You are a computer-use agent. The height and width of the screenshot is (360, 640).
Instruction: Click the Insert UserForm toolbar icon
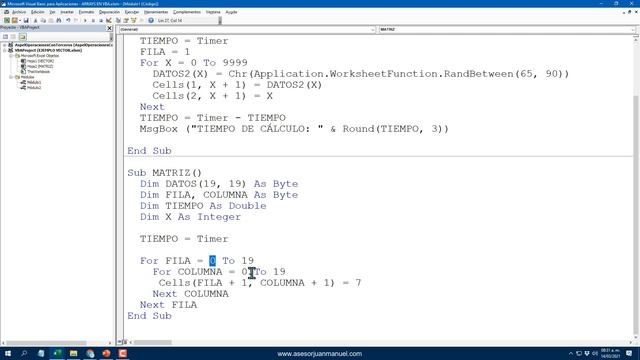point(14,20)
